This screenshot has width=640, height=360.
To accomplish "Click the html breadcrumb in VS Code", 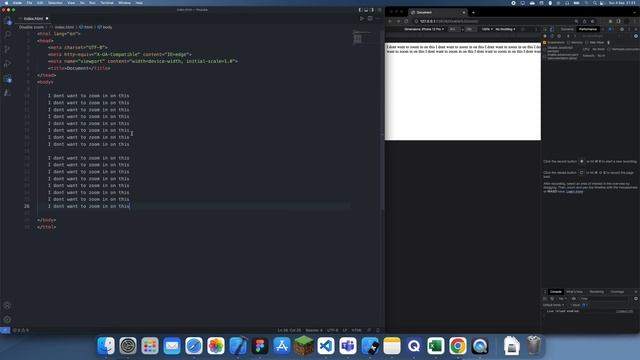I will 86,27.
